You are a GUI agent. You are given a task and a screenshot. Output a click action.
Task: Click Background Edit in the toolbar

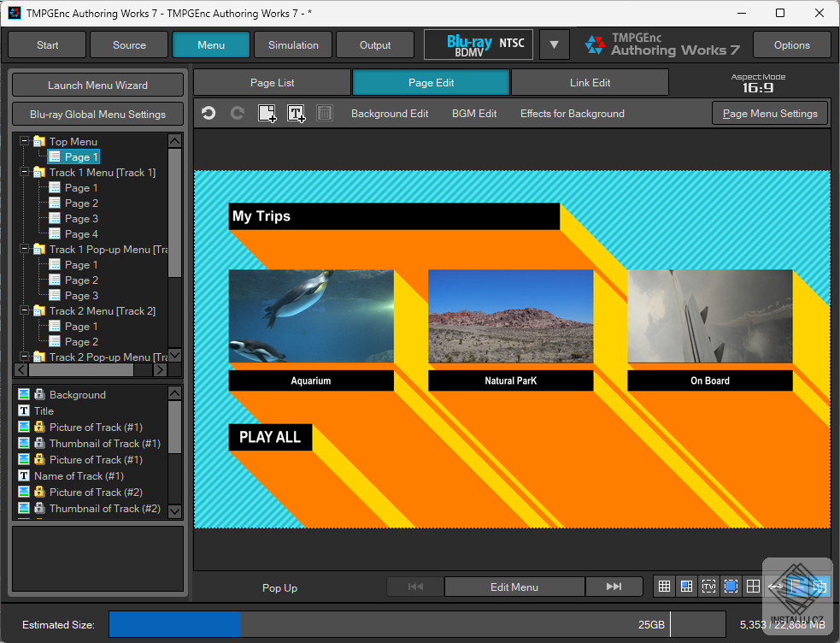pyautogui.click(x=390, y=114)
